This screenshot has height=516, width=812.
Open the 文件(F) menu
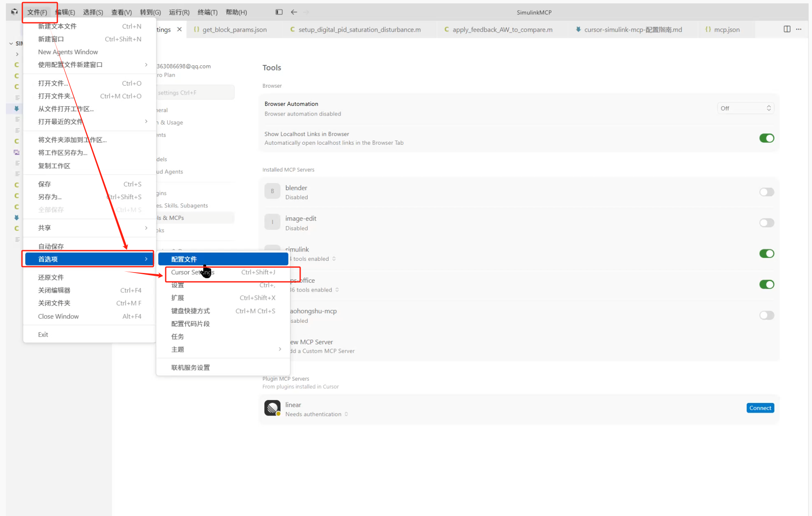[x=37, y=12]
